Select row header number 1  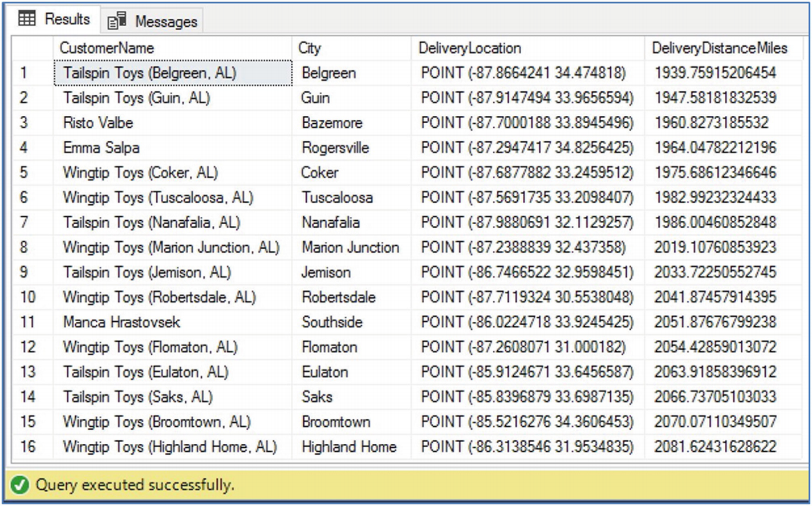[33, 73]
